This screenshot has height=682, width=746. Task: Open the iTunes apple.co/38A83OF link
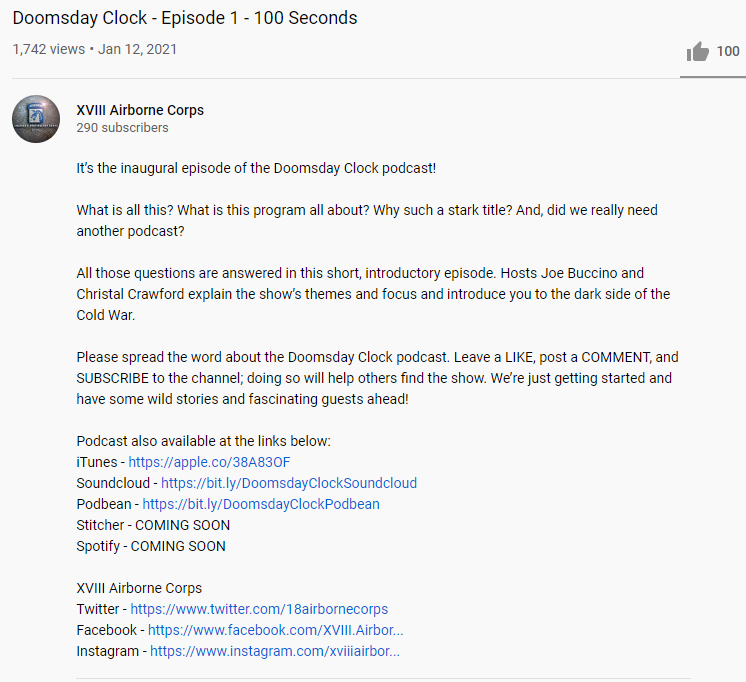(209, 462)
